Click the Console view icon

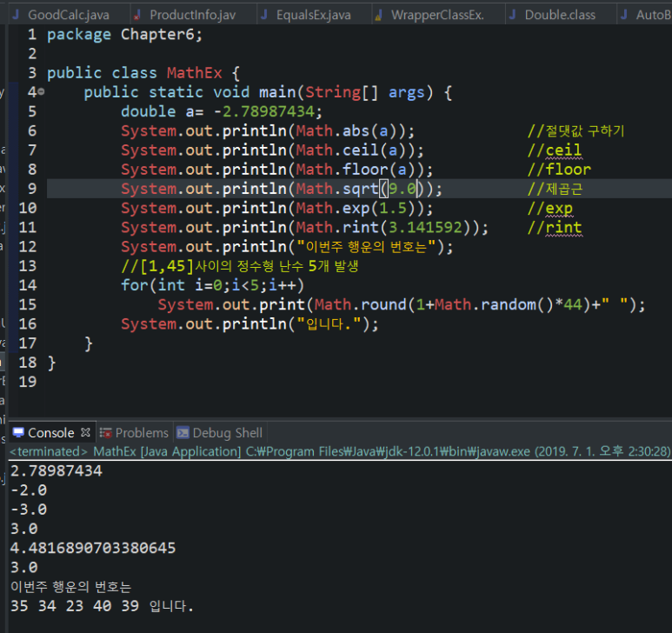pos(17,433)
